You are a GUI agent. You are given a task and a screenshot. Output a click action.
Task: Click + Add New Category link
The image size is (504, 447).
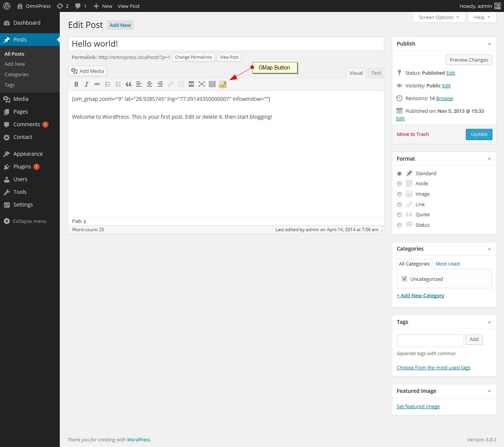pyautogui.click(x=420, y=296)
